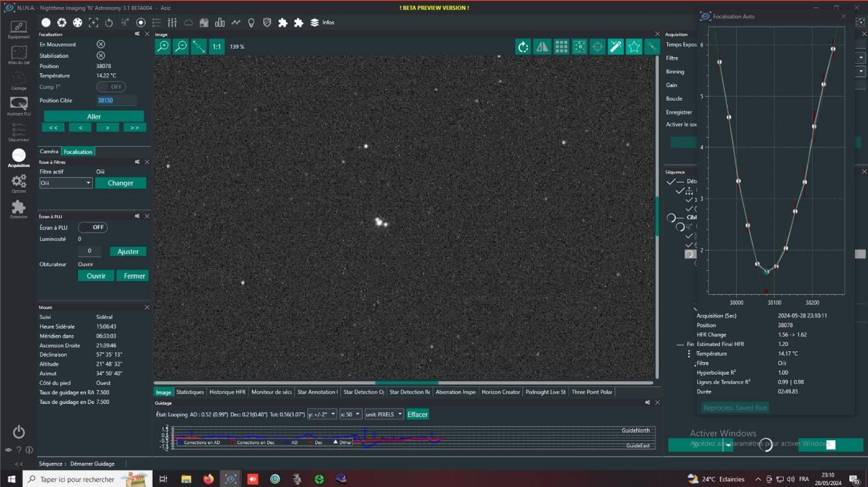868x487 pixels.
Task: Toggle the Écran à PLU switch
Action: [x=93, y=228]
